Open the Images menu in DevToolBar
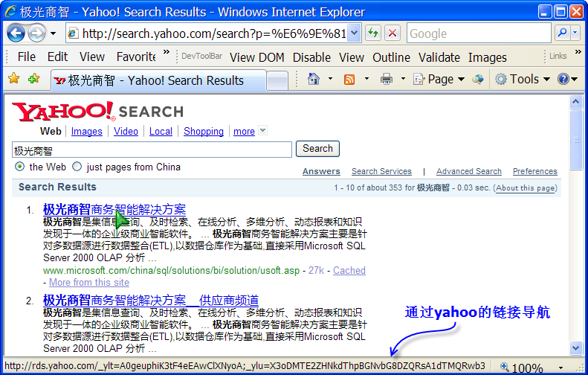 [487, 57]
